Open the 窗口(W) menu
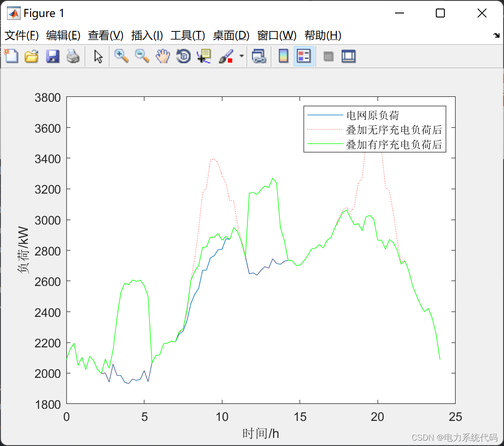This screenshot has height=446, width=504. [277, 35]
